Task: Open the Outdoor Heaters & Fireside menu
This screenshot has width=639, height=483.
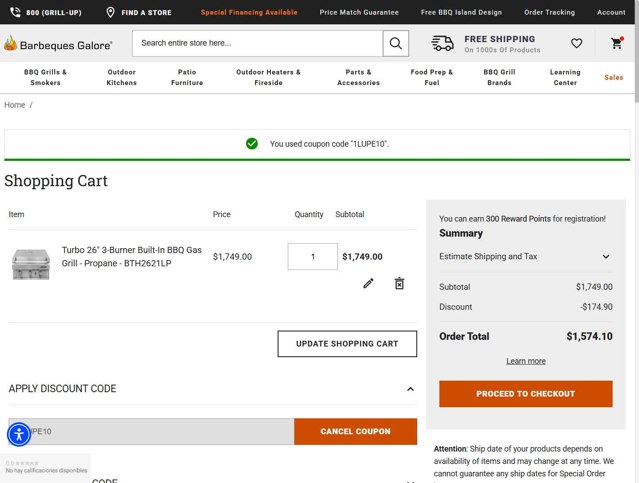Action: tap(268, 77)
